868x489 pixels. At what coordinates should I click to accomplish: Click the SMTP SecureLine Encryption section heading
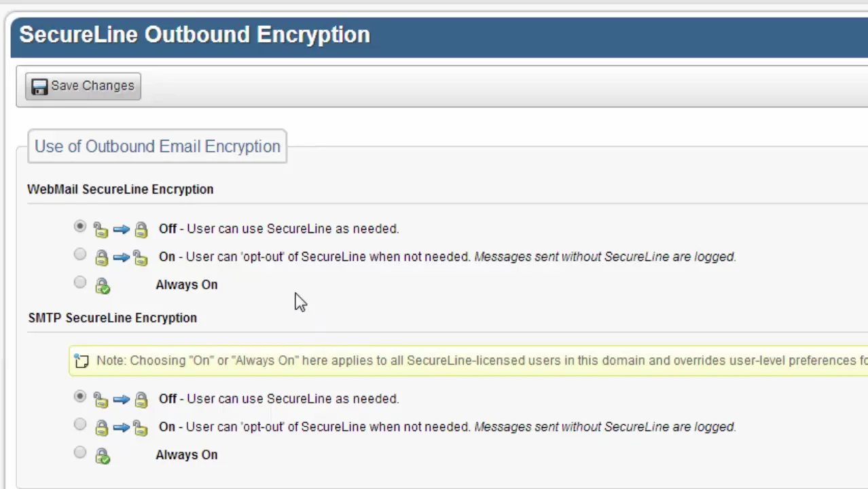coord(112,318)
